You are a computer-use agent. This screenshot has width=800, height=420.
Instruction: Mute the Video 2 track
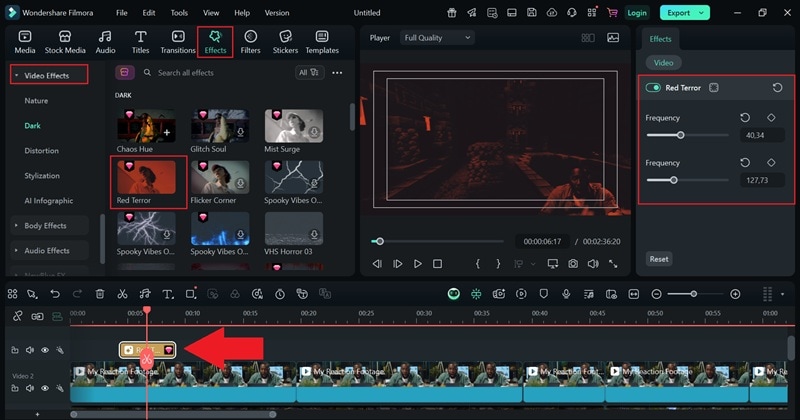click(x=30, y=388)
